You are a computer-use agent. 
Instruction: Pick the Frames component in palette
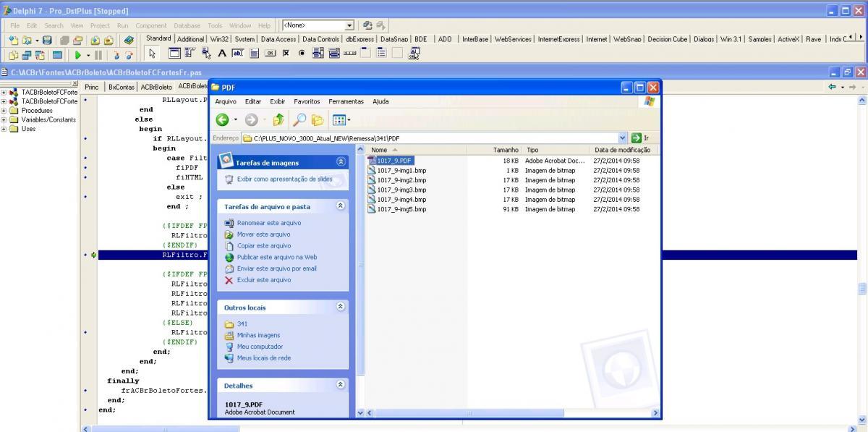(x=174, y=54)
